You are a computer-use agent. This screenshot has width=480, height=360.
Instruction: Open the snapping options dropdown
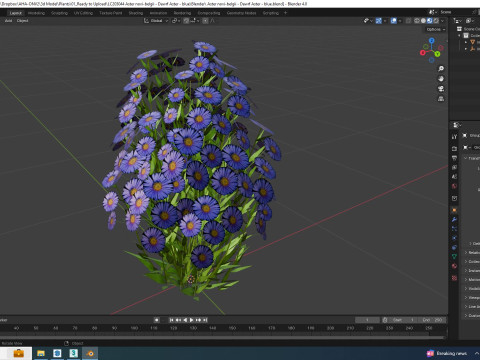[195, 21]
